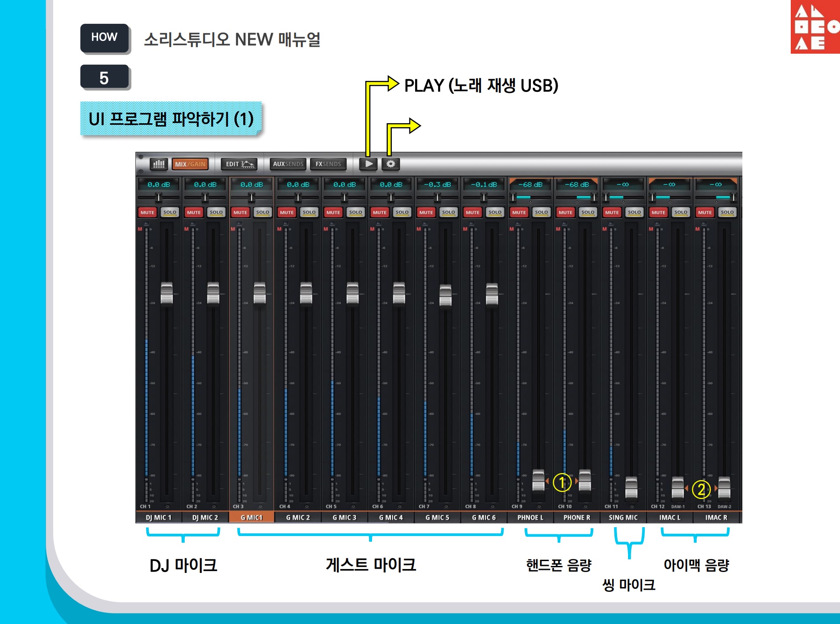Image resolution: width=840 pixels, height=624 pixels.
Task: Select the SING MIC channel label
Action: [623, 518]
